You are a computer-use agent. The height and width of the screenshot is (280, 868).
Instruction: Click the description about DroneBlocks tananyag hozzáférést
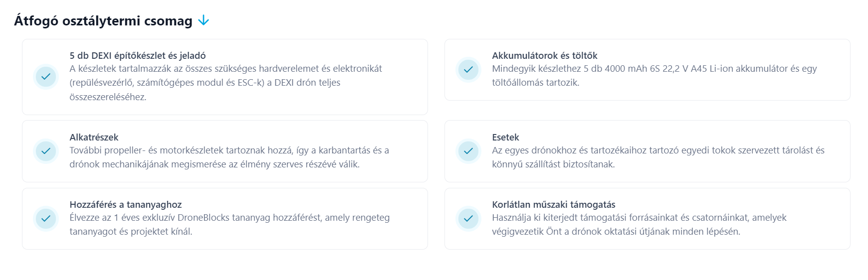pyautogui.click(x=229, y=225)
